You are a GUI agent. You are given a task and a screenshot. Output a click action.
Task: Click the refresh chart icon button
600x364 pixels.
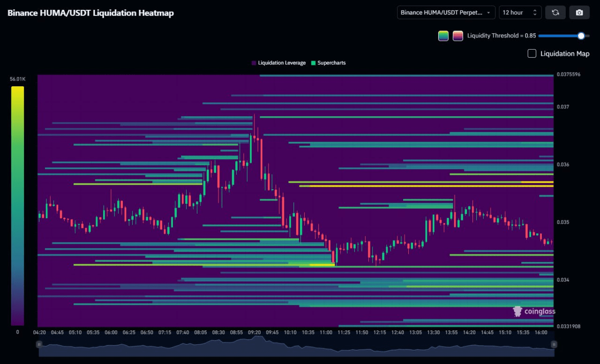tap(555, 13)
